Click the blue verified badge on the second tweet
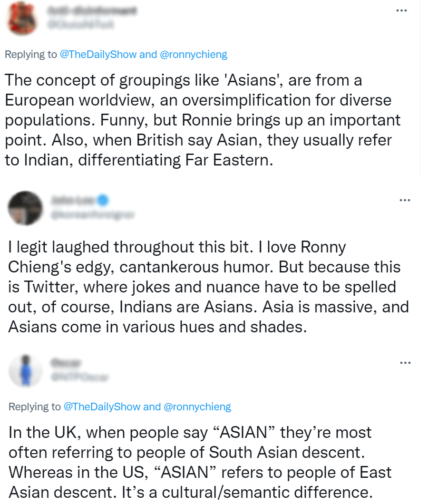The width and height of the screenshot is (428, 504). (102, 199)
